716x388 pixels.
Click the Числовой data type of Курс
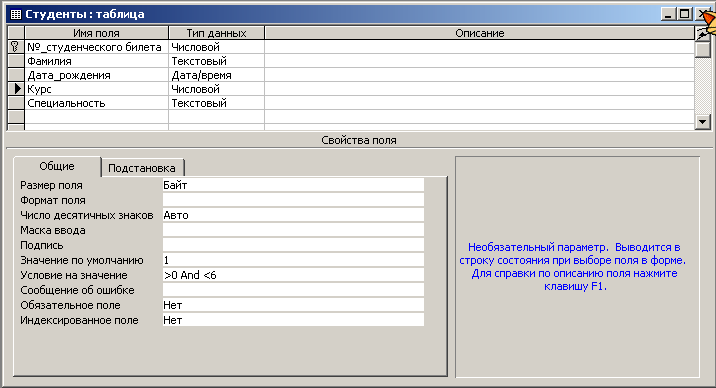tap(216, 89)
